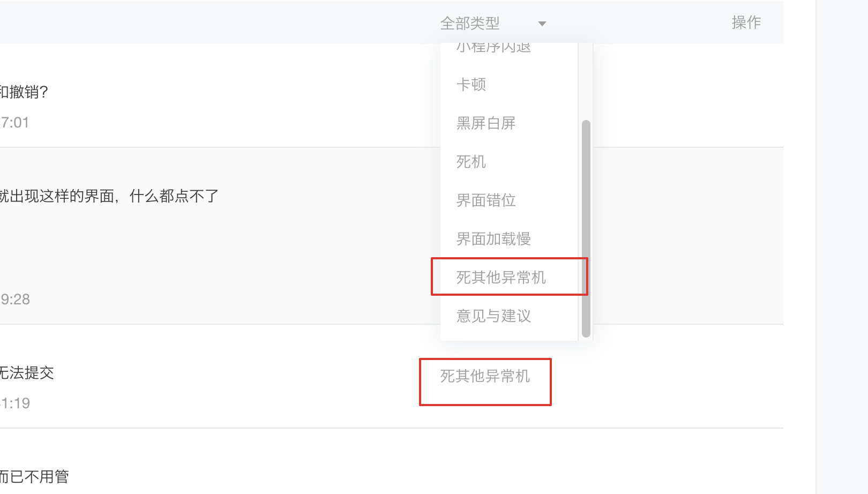Click the timestamp ending in 7:01
The image size is (868, 494).
click(x=15, y=123)
